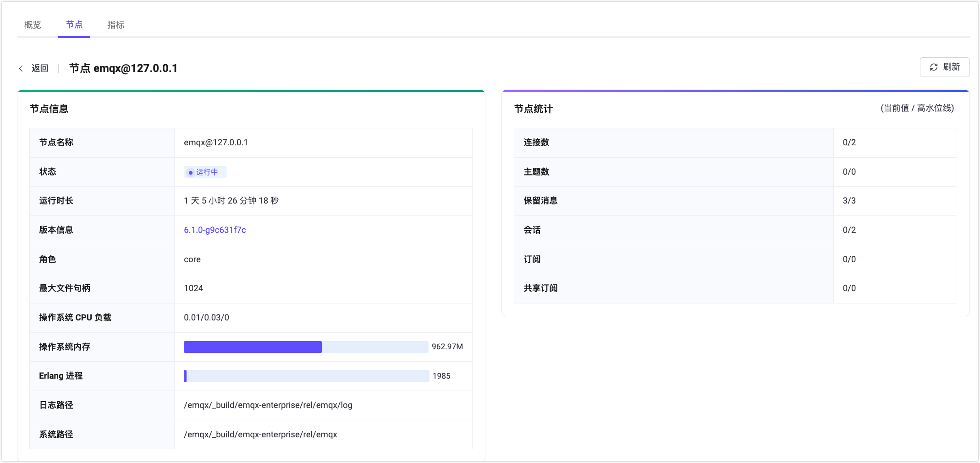
Task: Open the 指标 tab
Action: [116, 25]
